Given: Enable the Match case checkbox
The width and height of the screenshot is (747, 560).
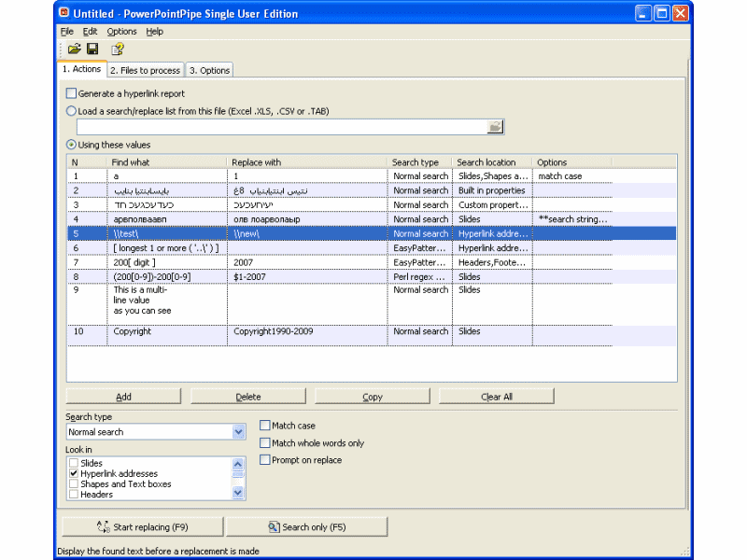Looking at the screenshot, I should (265, 426).
